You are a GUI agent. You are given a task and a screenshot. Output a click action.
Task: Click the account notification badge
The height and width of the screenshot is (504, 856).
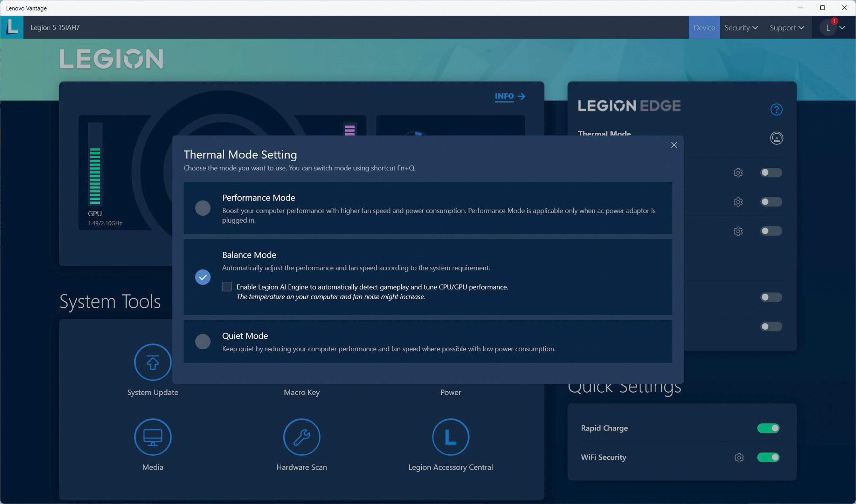coord(834,21)
